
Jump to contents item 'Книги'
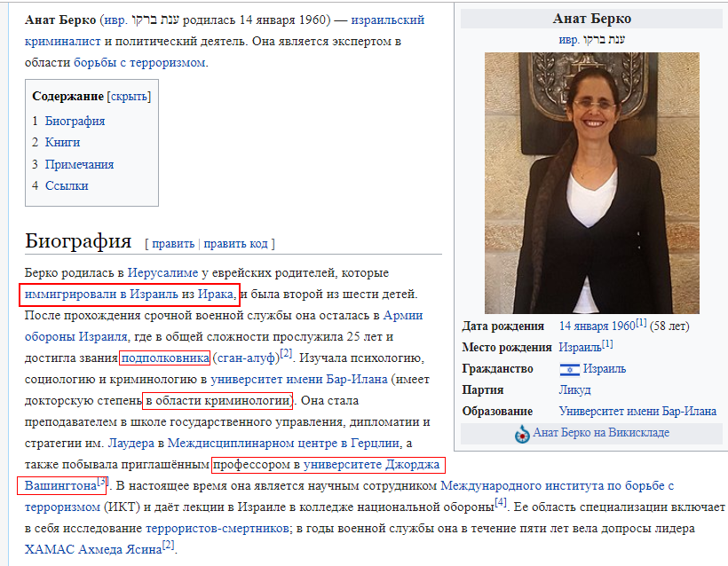click(x=62, y=143)
